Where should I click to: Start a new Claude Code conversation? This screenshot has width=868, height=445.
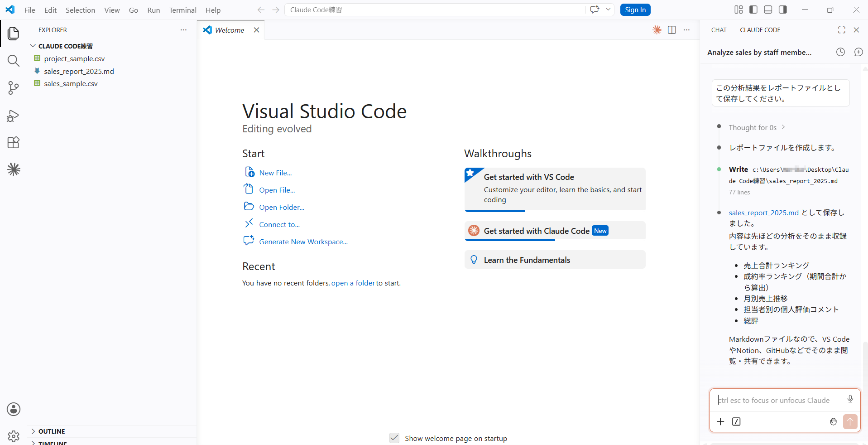(858, 52)
